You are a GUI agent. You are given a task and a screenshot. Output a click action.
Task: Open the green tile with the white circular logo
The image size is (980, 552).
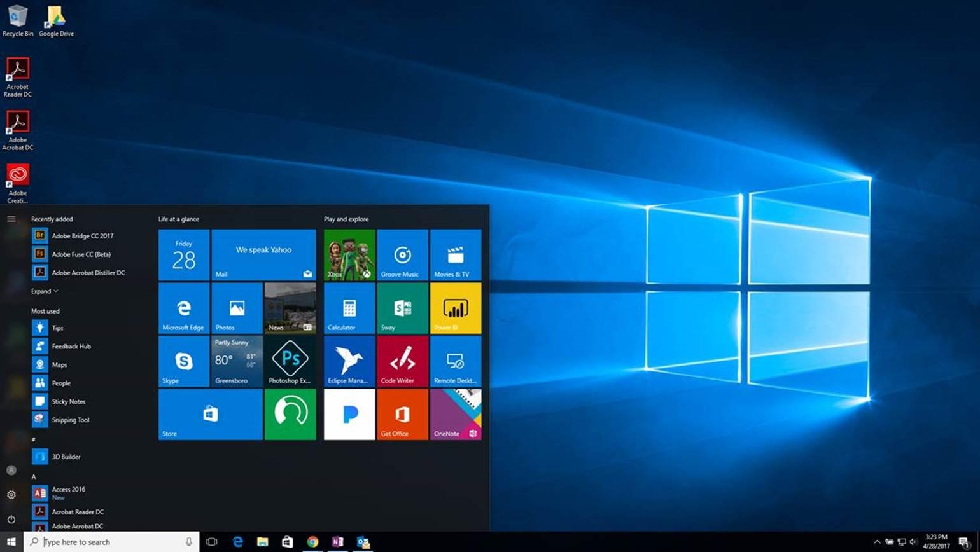tap(290, 415)
